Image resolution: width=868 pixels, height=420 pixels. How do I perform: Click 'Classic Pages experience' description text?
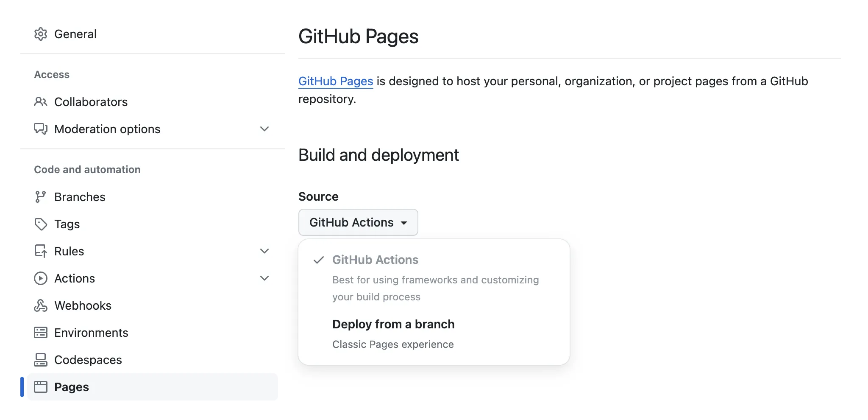click(393, 344)
